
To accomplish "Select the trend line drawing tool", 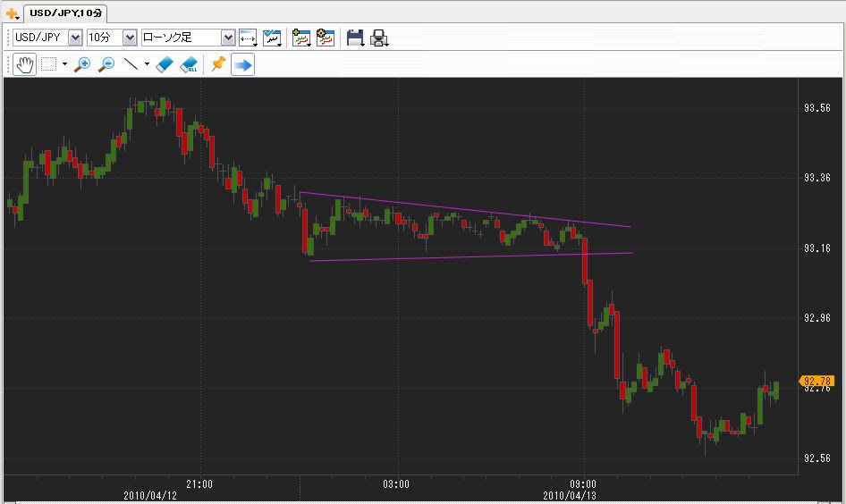I will pos(131,64).
